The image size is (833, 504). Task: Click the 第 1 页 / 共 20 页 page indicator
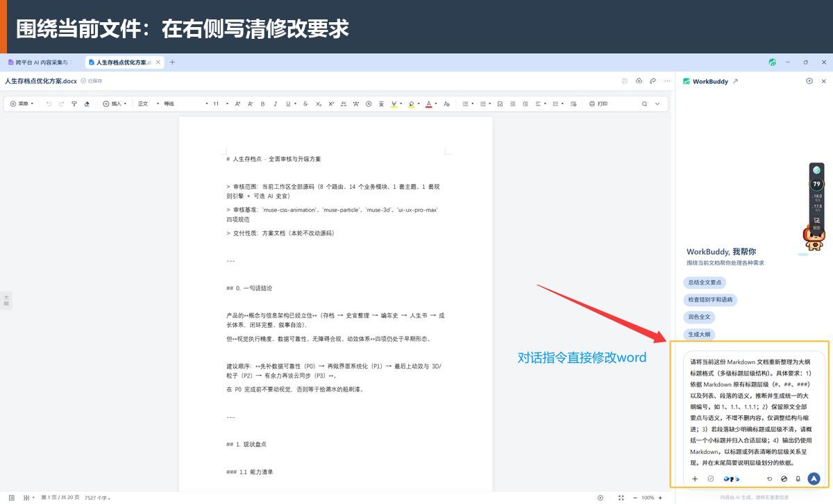[x=60, y=498]
